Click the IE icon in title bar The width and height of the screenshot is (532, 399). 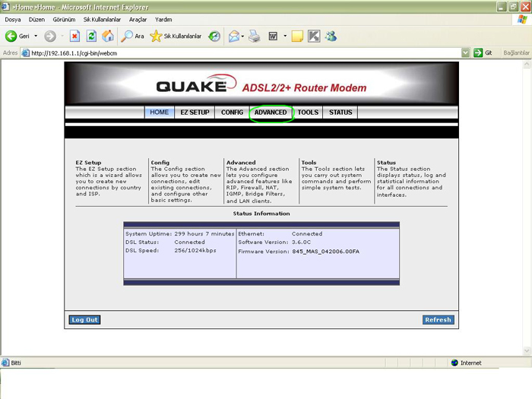point(5,7)
